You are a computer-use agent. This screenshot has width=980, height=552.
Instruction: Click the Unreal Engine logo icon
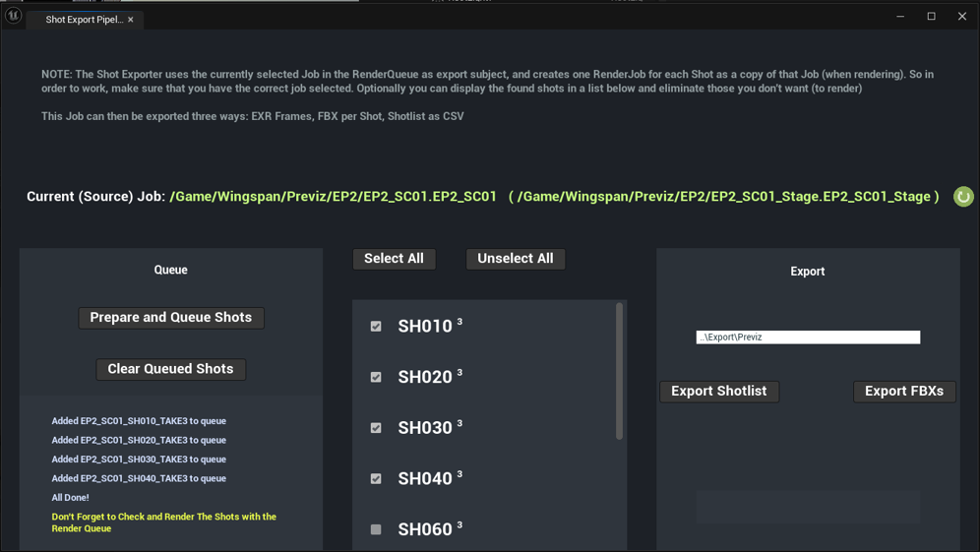pos(14,16)
